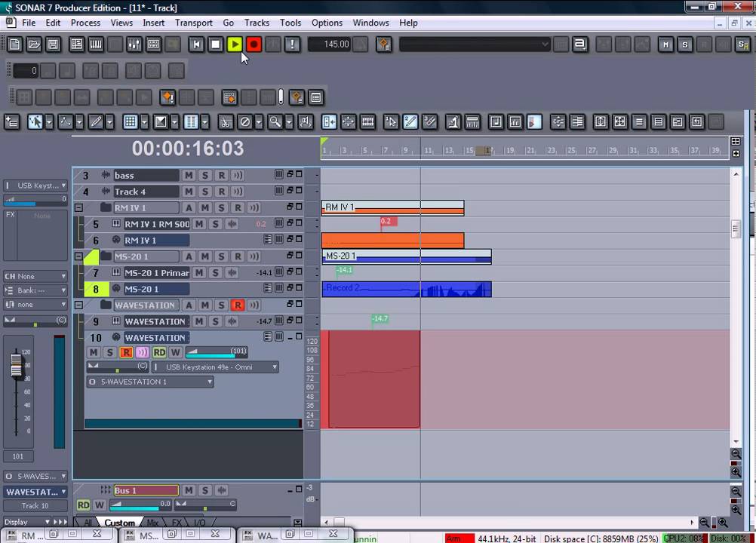This screenshot has height=543, width=756.
Task: Click the Insert new track icon
Action: 11,122
